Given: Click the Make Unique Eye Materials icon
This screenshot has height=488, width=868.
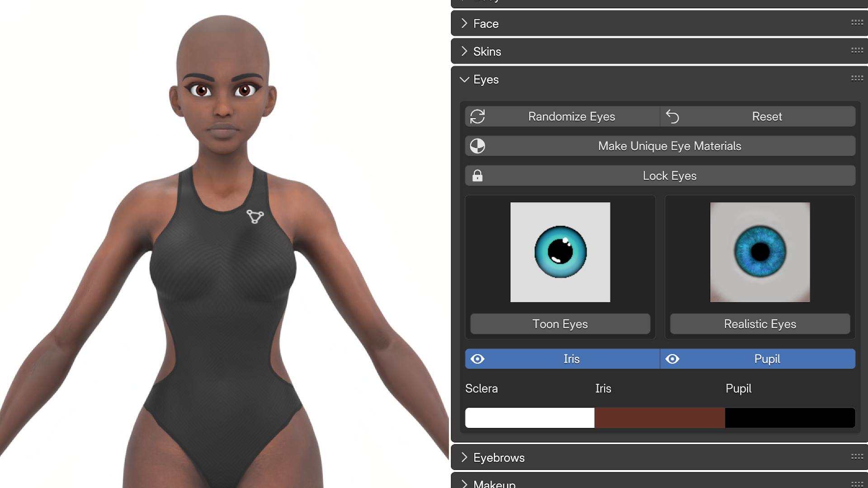Looking at the screenshot, I should point(477,146).
